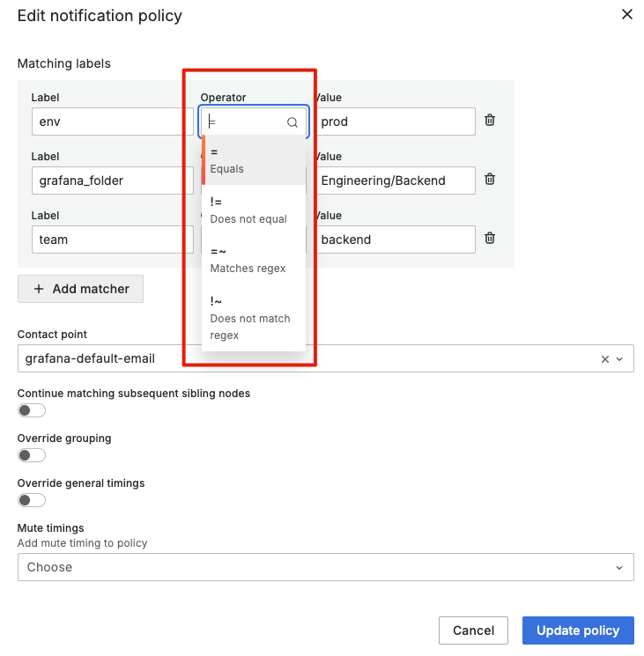Screen dimensions: 644x656
Task: Click the Operator combo box input
Action: pyautogui.click(x=247, y=122)
